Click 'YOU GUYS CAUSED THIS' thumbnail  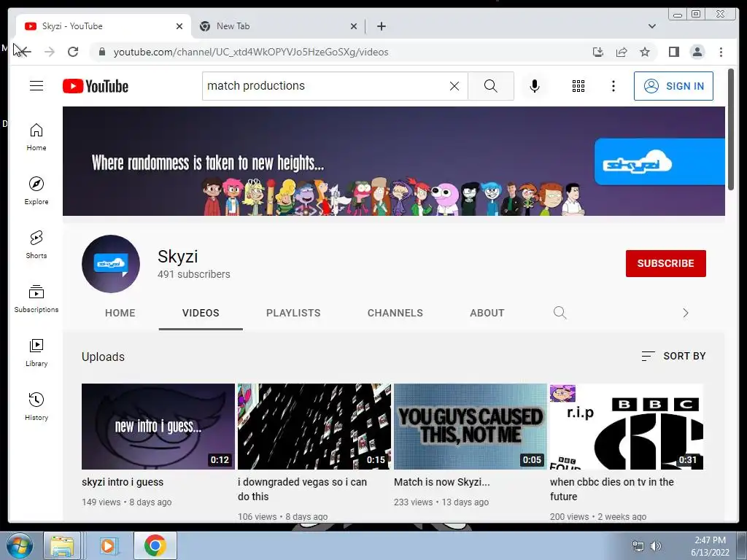471,426
